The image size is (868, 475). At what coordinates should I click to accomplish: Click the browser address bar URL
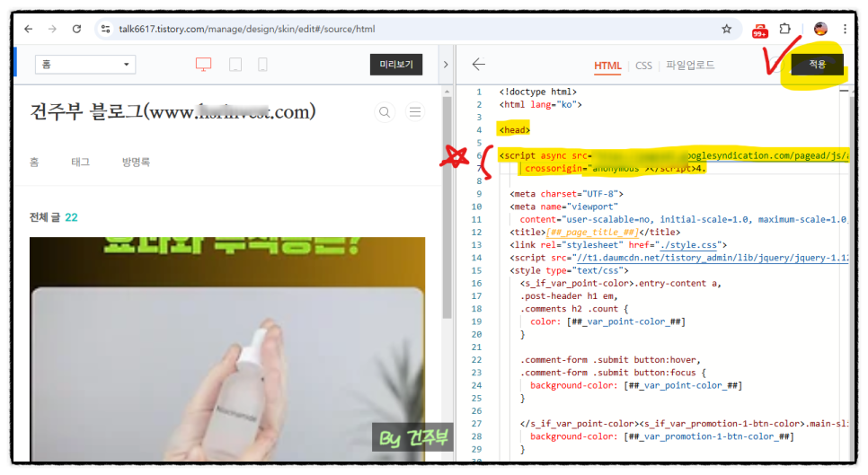[247, 29]
